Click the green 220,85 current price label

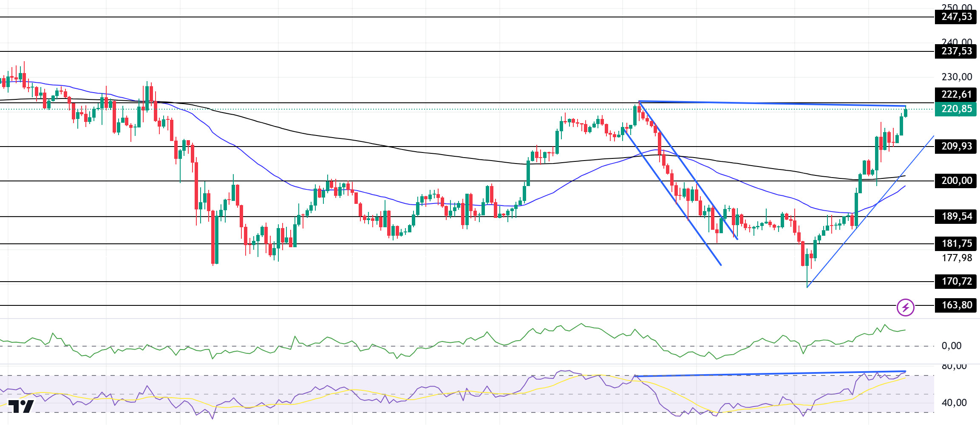pyautogui.click(x=955, y=109)
